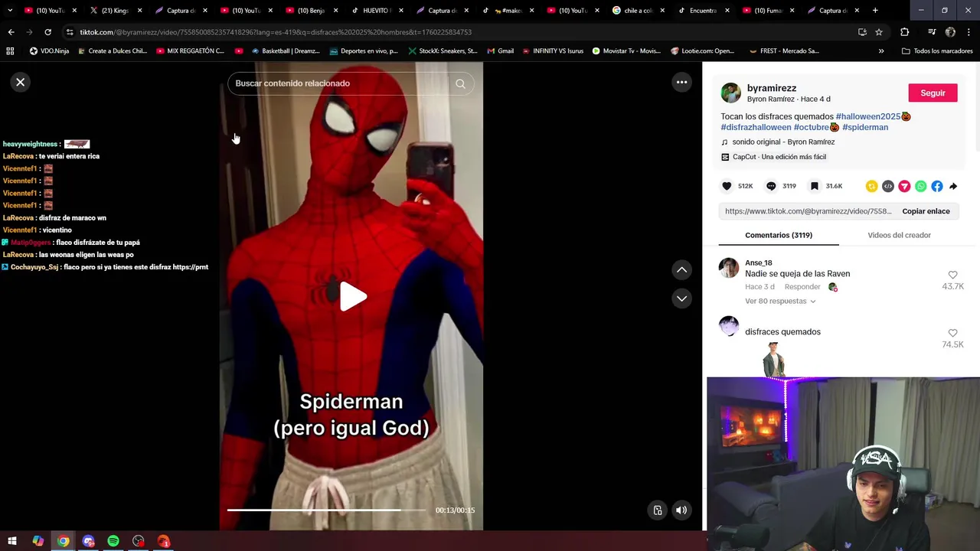Save video with bookmark icon
Image resolution: width=980 pixels, height=551 pixels.
815,186
